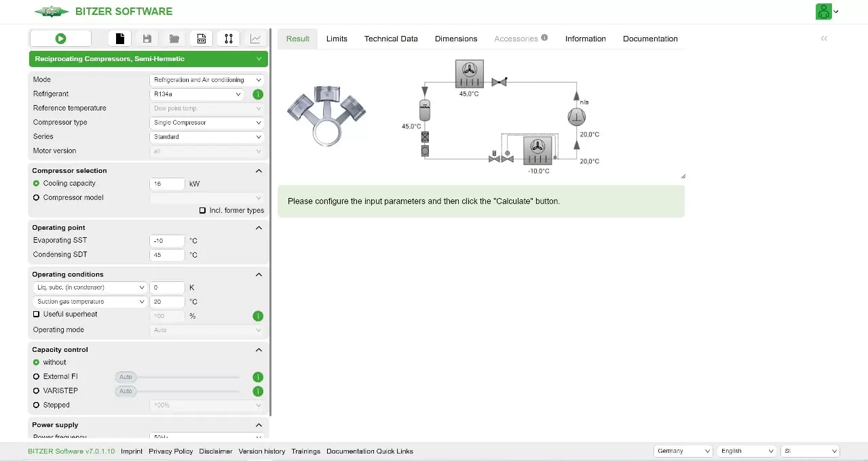Open the Dimensions tab
Screen dimensions: 868x461
pos(456,39)
